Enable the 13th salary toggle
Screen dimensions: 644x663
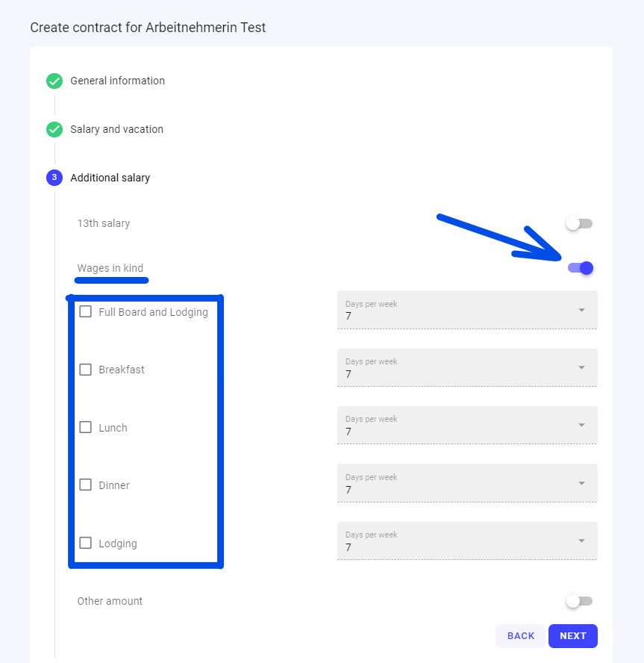[x=579, y=223]
